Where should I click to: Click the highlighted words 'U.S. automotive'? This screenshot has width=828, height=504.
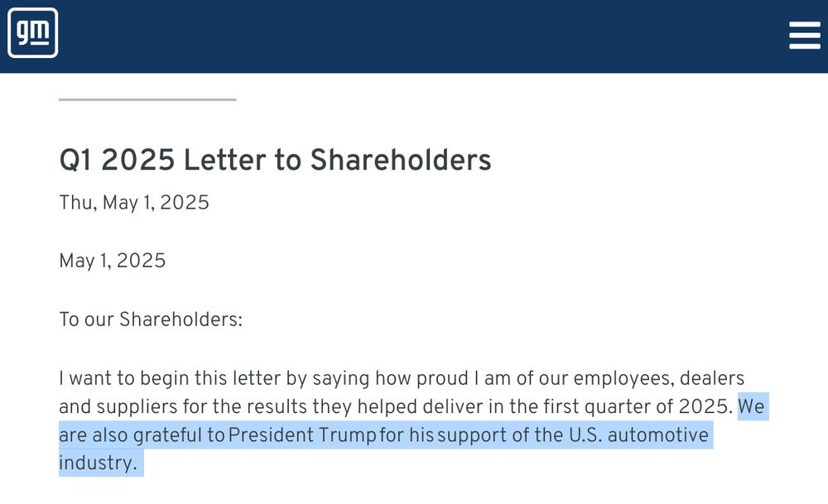click(x=638, y=434)
